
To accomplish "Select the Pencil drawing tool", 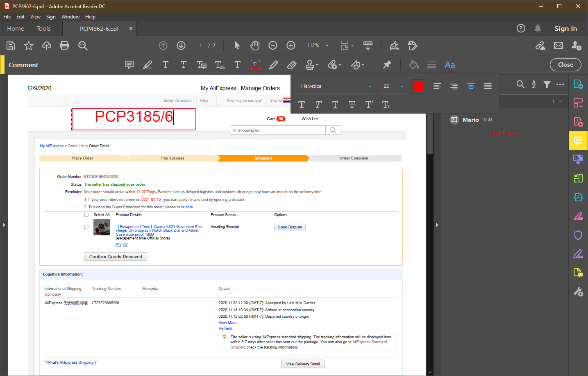I will 273,65.
